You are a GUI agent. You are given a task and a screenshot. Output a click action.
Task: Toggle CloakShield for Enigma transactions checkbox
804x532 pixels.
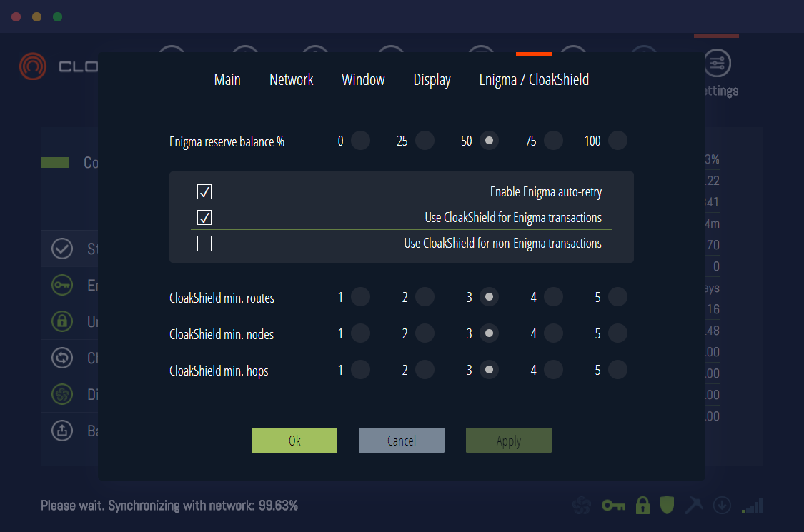point(204,217)
